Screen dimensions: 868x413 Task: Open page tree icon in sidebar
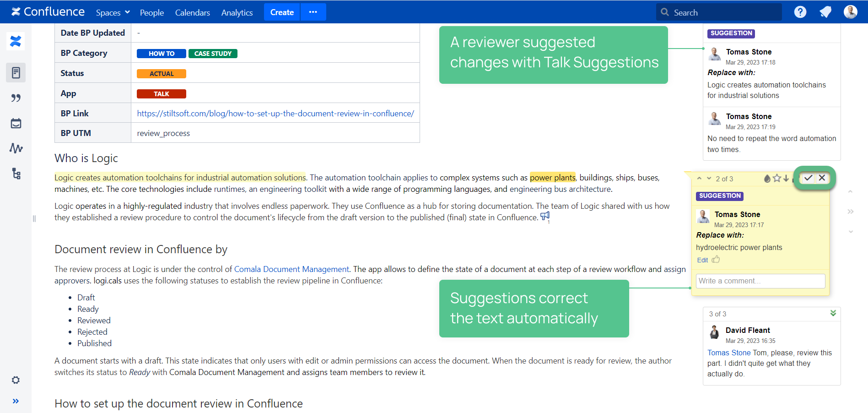16,174
